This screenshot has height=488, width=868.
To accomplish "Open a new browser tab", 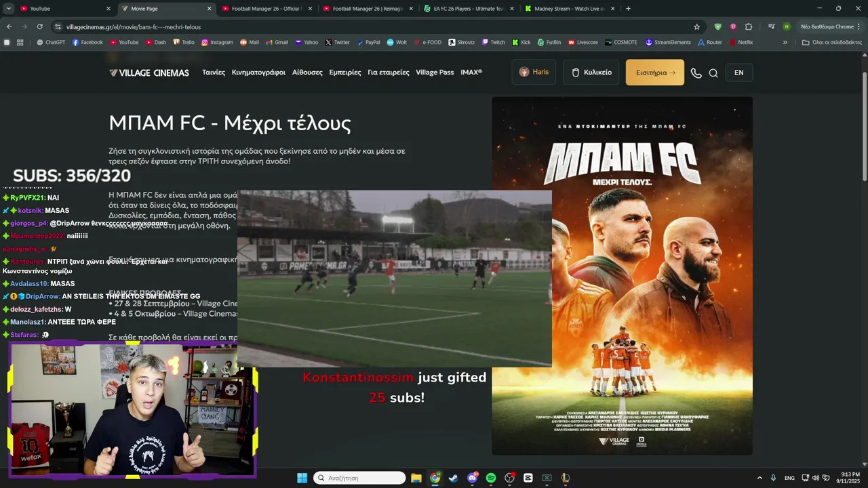I will (x=628, y=8).
